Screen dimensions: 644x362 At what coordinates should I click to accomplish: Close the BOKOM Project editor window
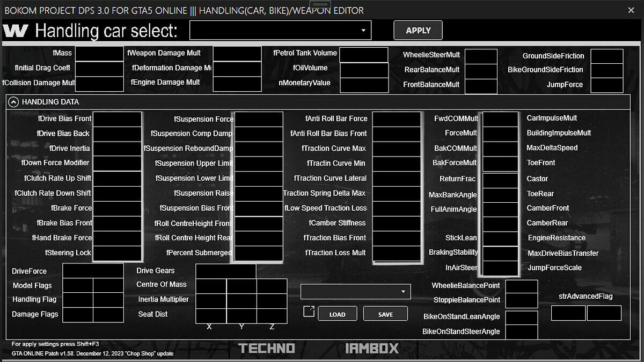(x=631, y=10)
